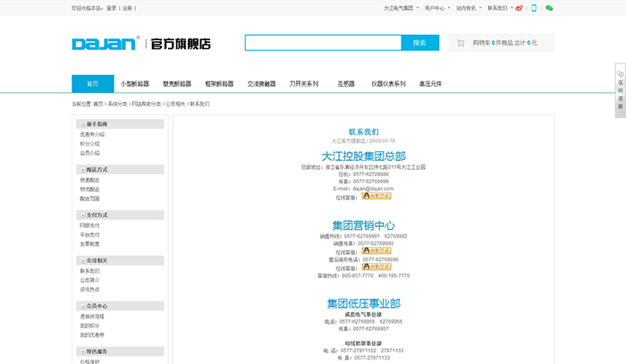Open 会员介绍 in the sidebar
This screenshot has width=626, height=364.
tap(89, 153)
